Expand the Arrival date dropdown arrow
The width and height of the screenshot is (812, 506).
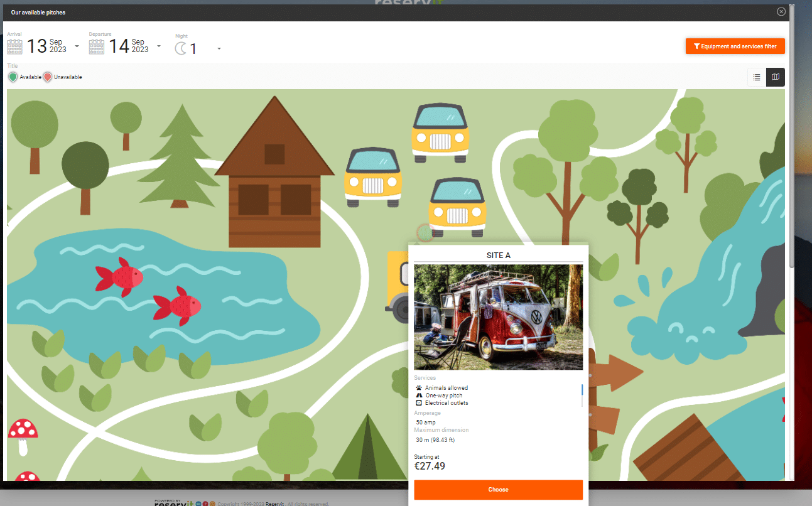click(77, 46)
